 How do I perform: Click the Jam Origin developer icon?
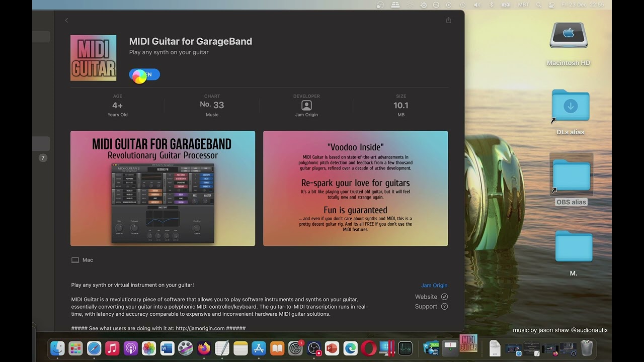click(x=306, y=106)
